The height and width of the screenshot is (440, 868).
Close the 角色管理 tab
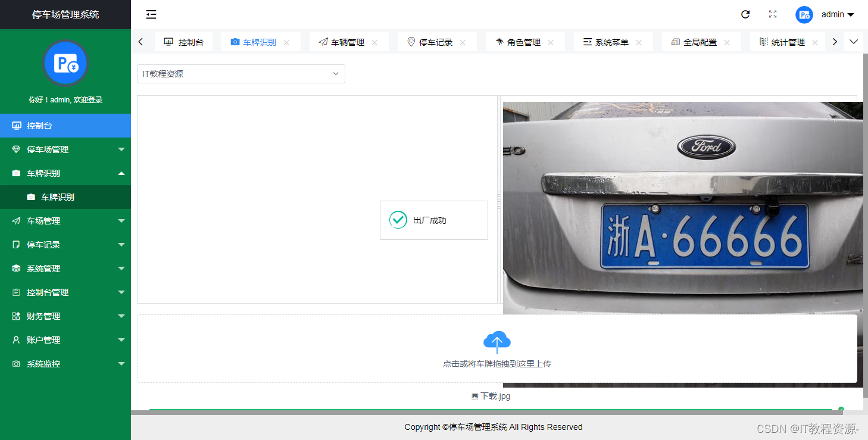coord(551,42)
